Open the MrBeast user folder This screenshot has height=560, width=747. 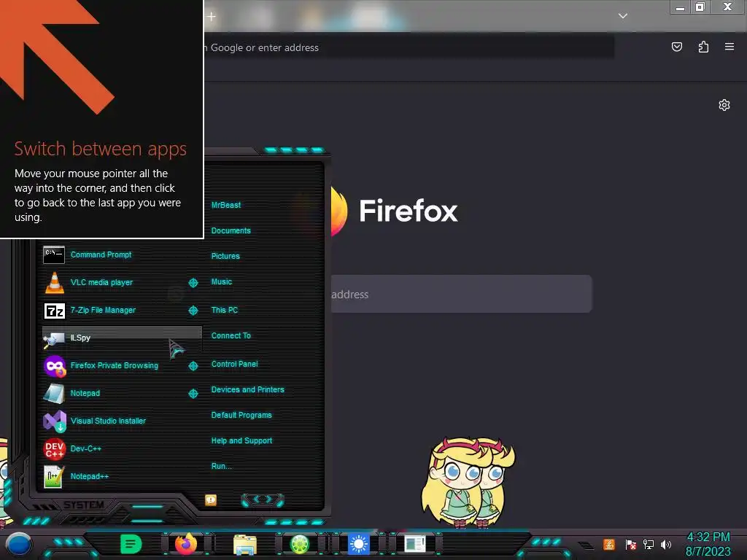226,205
